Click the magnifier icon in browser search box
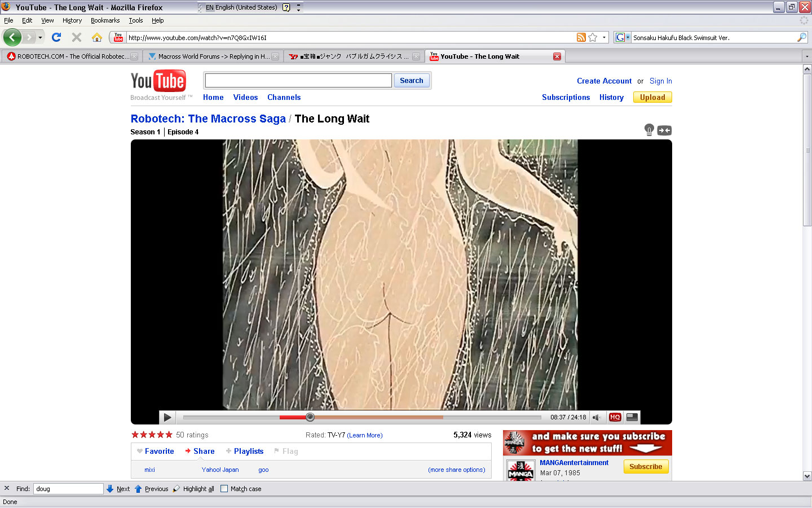This screenshot has width=812, height=508. [x=802, y=37]
